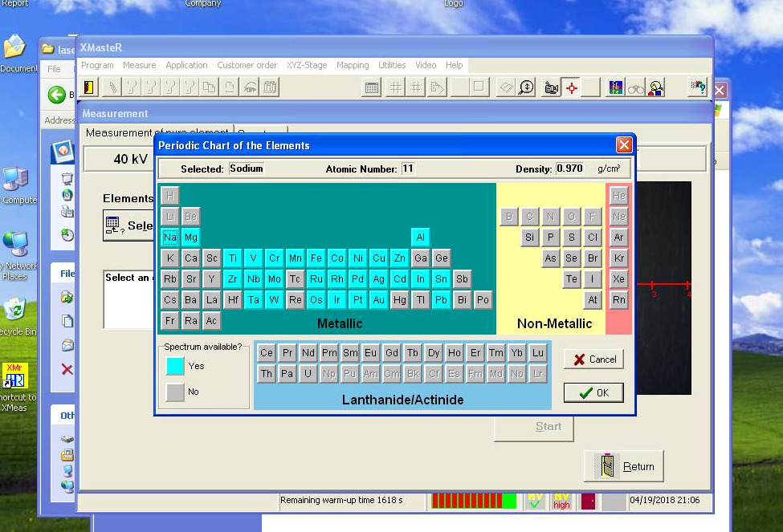
Task: Click the table grid toolbar icon
Action: point(372,87)
